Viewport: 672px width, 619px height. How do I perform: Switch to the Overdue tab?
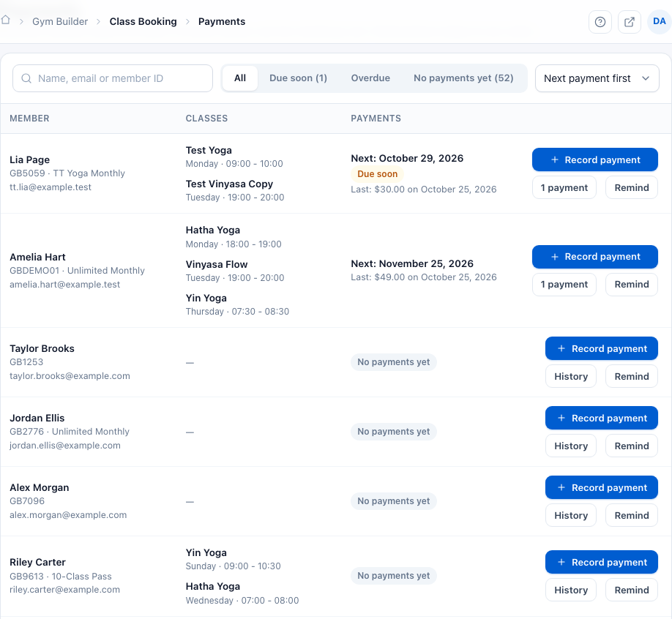tap(370, 78)
